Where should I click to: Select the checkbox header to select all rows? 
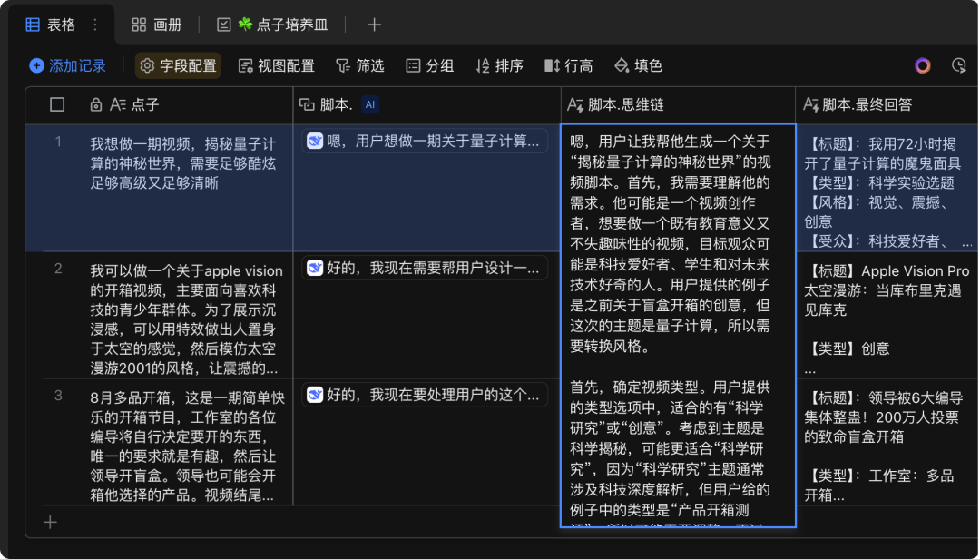(x=56, y=104)
